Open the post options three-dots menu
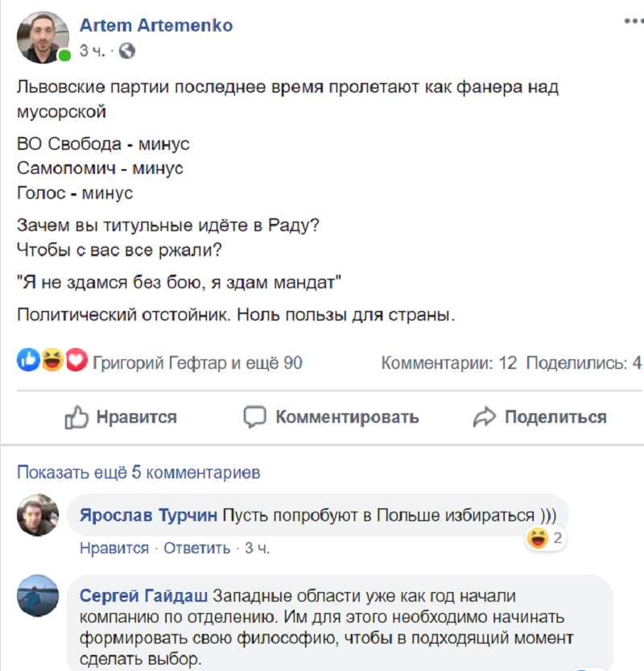Viewport: 644px width, 671px height. click(x=633, y=22)
